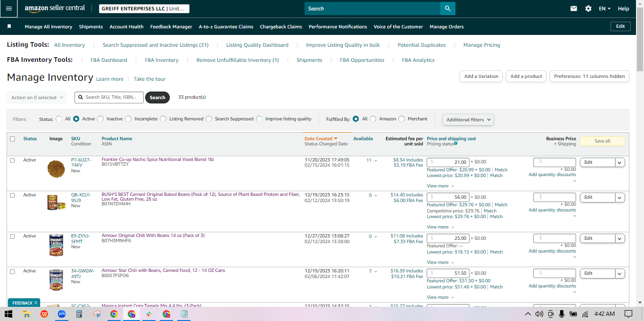Open the settings gear icon

588,8
